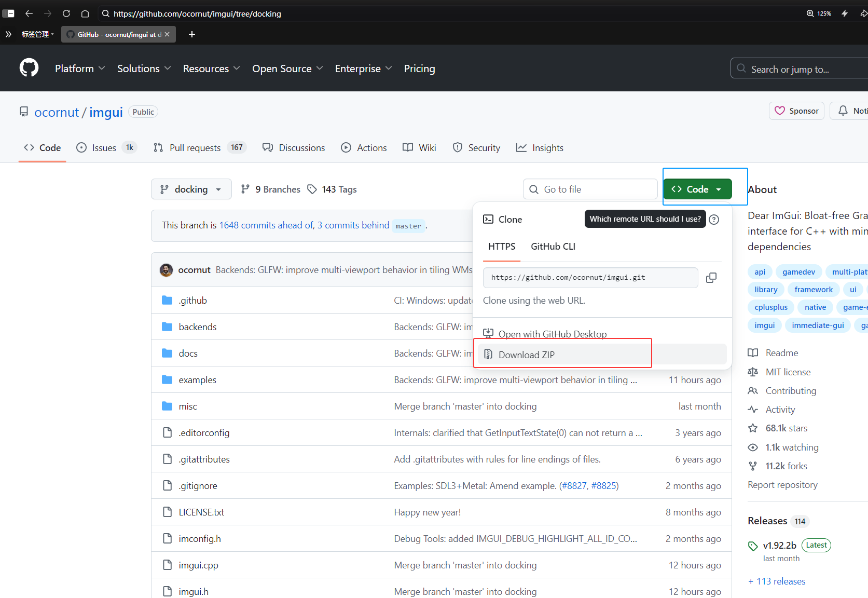Open imconfig.h file

[200, 539]
